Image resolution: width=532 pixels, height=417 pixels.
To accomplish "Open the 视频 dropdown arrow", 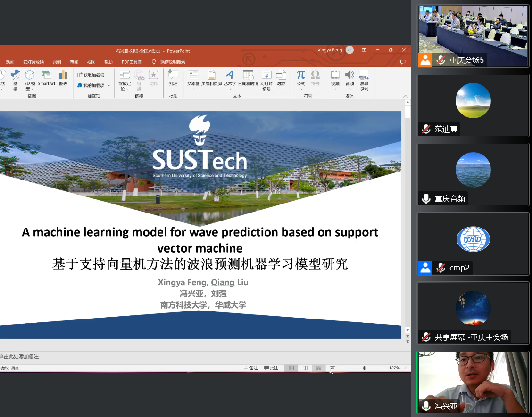I will [335, 89].
